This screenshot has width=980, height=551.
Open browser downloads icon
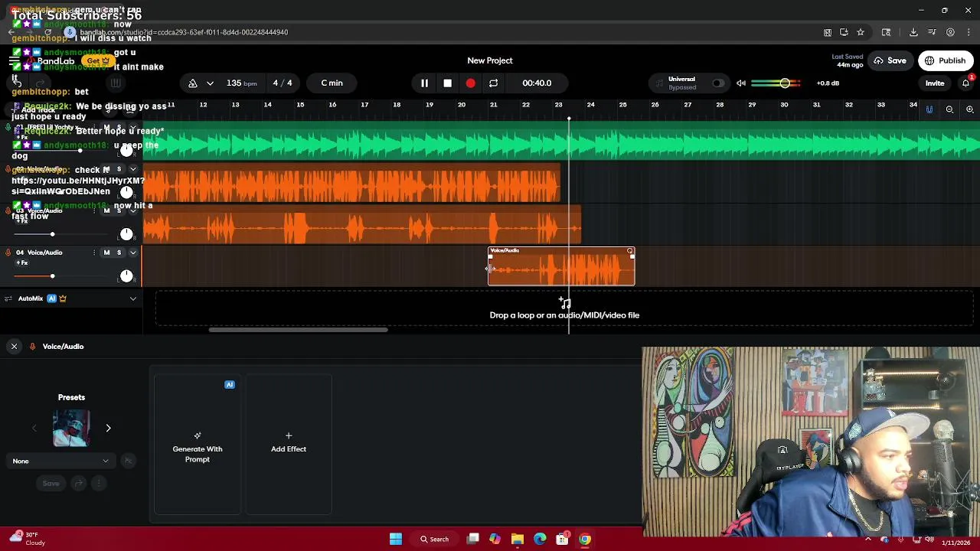click(913, 32)
